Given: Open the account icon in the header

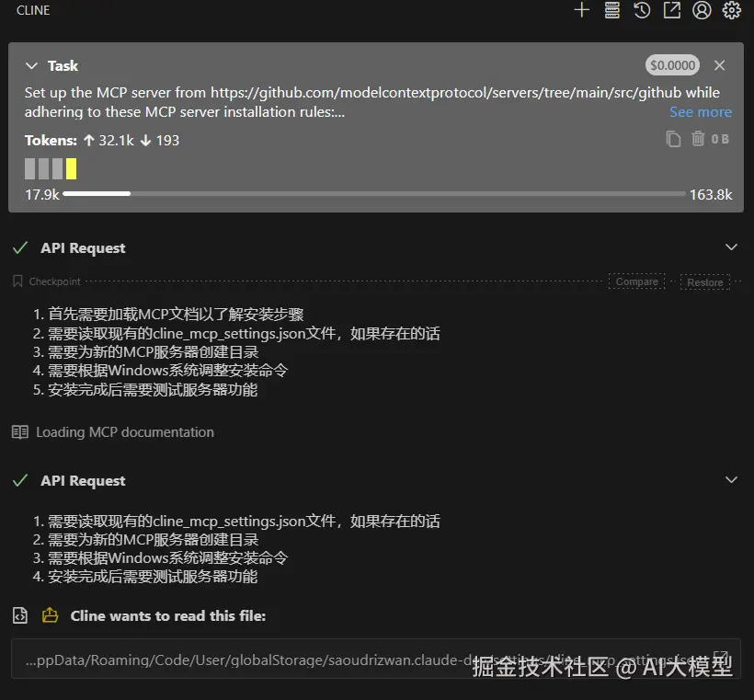Looking at the screenshot, I should coord(701,11).
